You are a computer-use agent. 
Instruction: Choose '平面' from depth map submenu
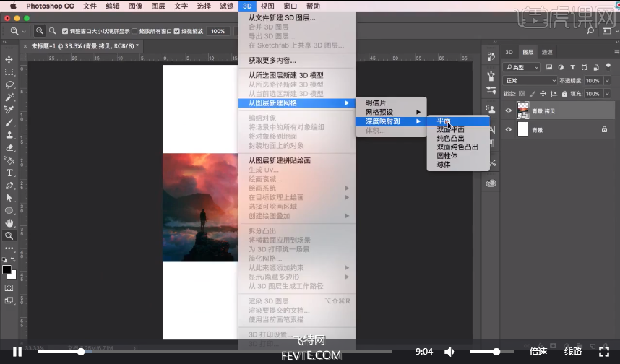[x=458, y=121]
